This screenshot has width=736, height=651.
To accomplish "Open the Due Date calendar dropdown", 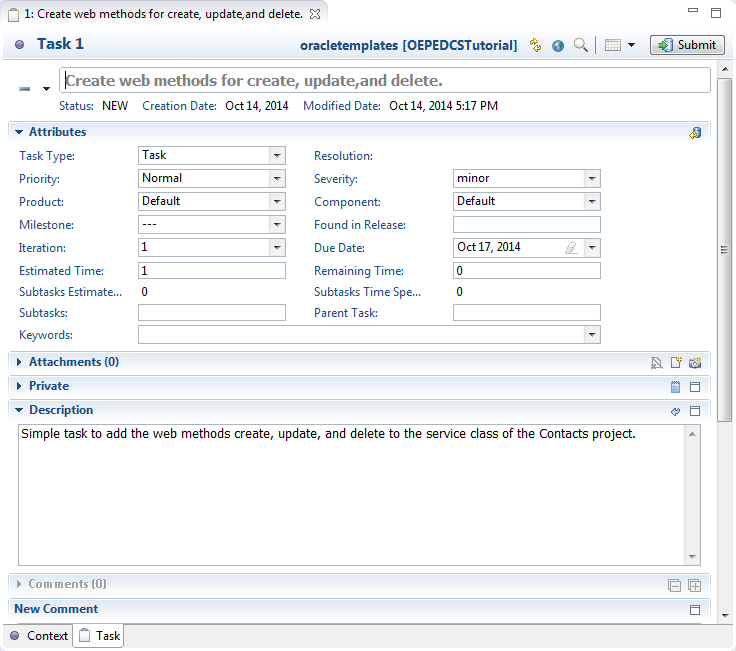I will (x=592, y=247).
